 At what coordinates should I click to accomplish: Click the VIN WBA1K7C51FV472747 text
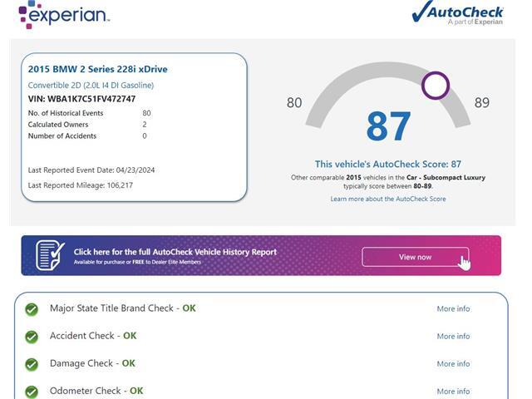(81, 99)
